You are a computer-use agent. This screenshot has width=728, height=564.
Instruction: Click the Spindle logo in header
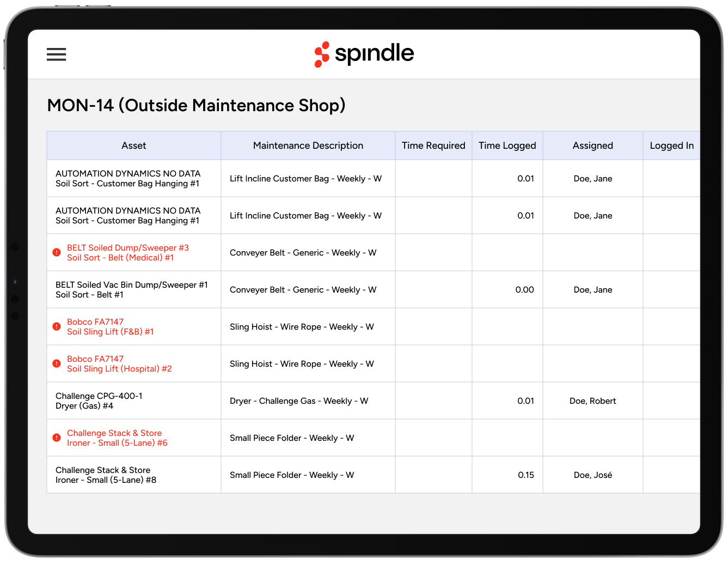(x=364, y=54)
